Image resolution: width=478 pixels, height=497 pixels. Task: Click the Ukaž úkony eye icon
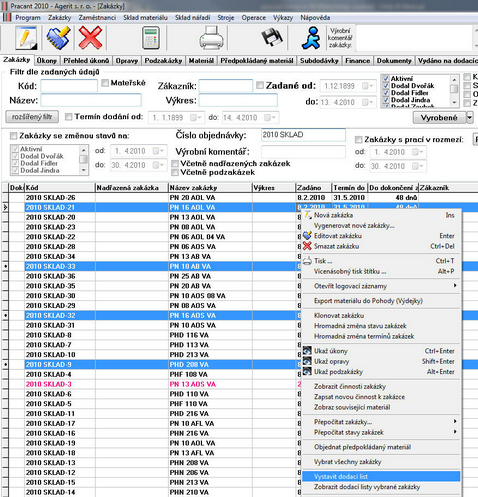tap(307, 351)
